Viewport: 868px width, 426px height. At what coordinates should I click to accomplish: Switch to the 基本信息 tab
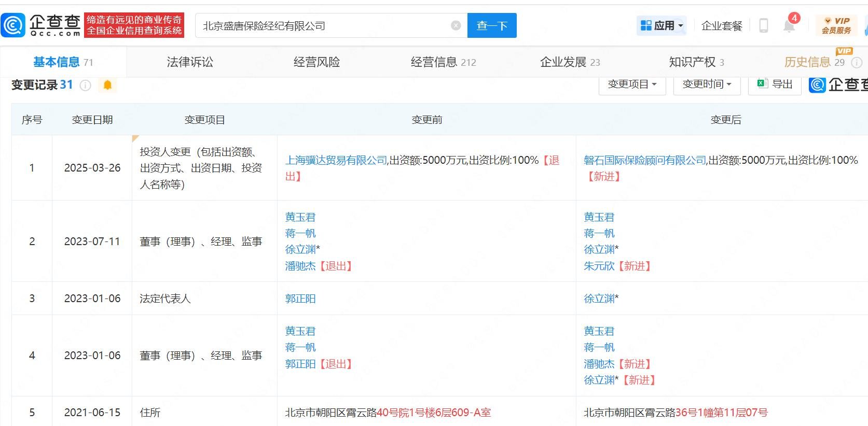(63, 62)
